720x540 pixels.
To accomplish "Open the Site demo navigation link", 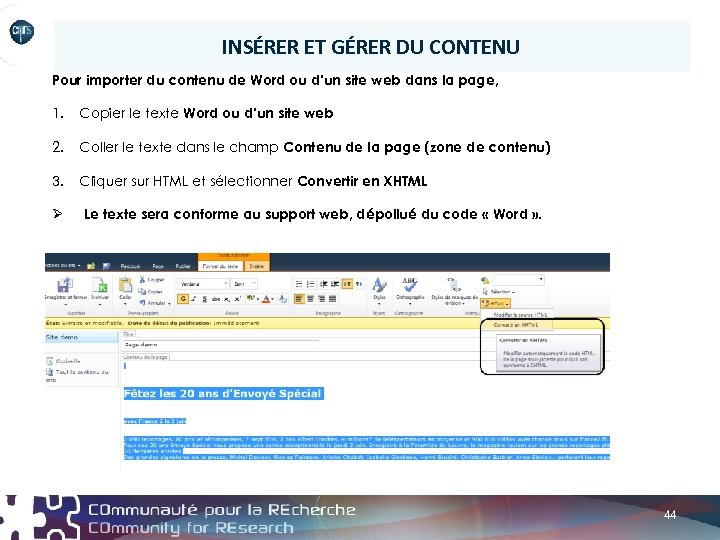I will point(81,337).
